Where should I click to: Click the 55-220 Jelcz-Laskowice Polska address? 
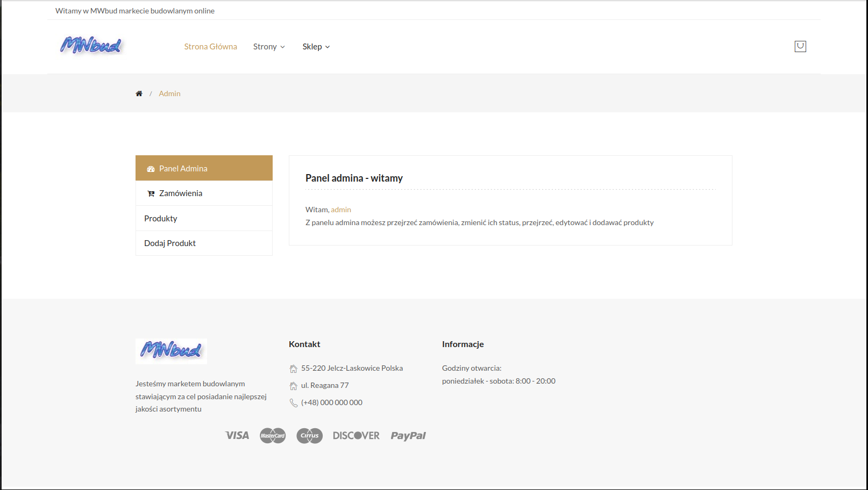pyautogui.click(x=352, y=368)
